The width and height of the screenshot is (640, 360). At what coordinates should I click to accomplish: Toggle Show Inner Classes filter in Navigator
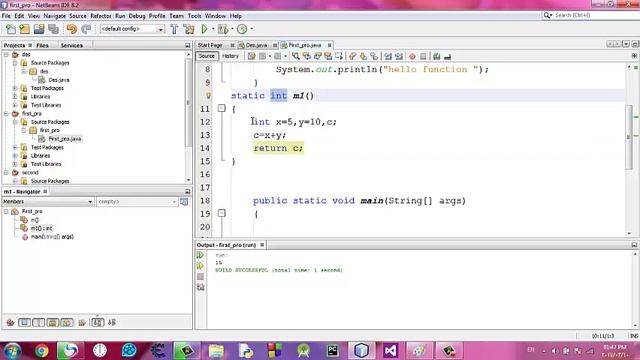coord(67,322)
